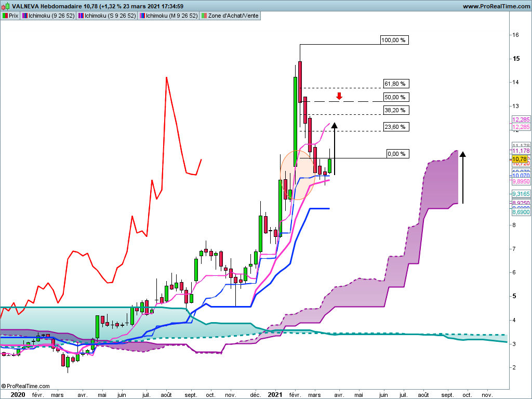Click the www.ProRealTime.com link

[496, 6]
